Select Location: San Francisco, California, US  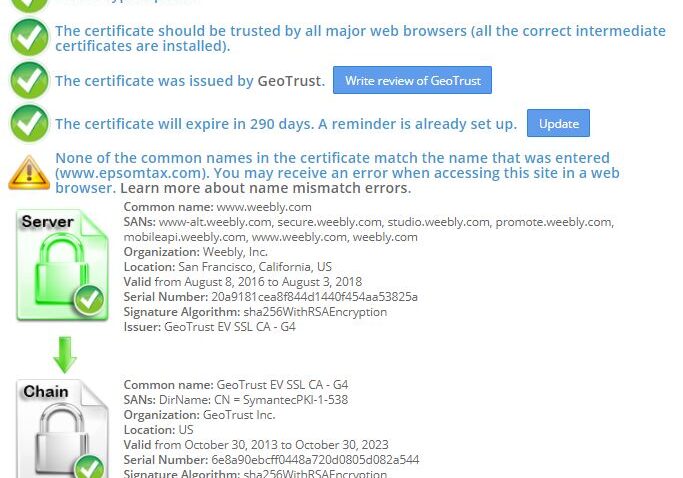[x=228, y=267]
